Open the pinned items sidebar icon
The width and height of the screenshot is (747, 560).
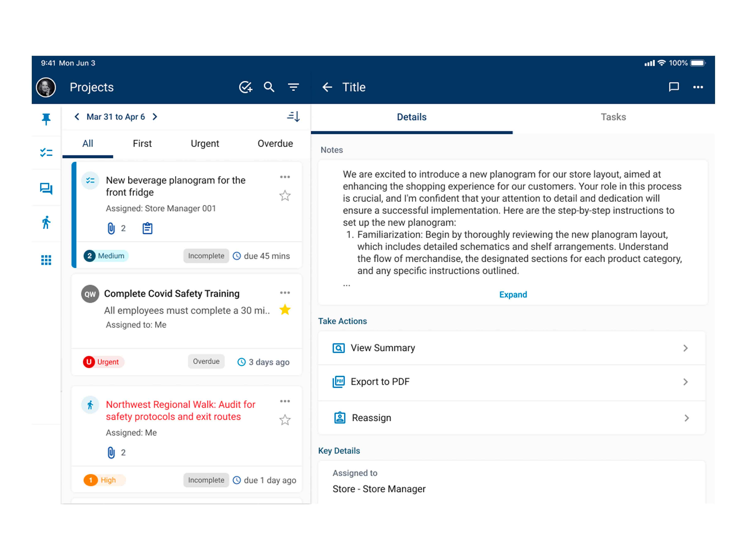coord(46,119)
